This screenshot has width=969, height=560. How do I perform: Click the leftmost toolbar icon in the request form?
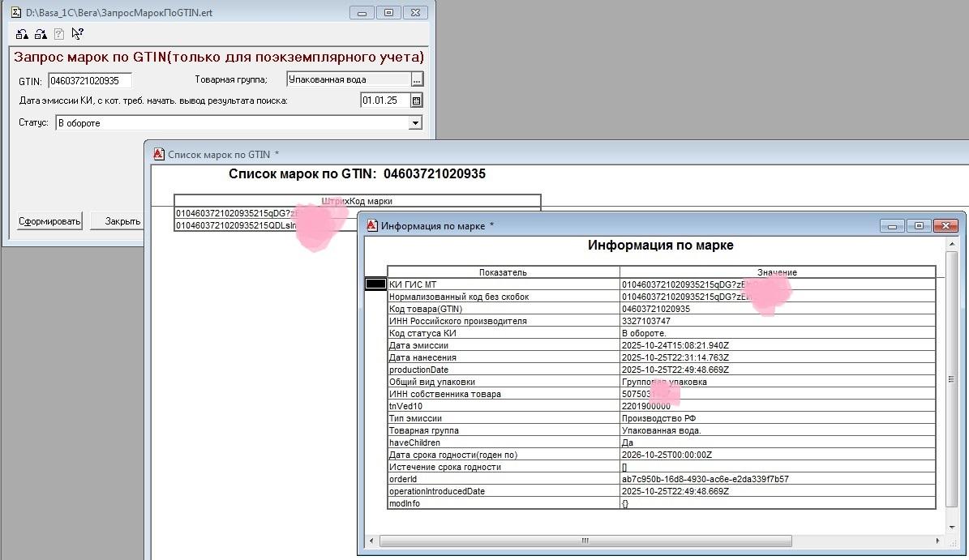point(22,34)
